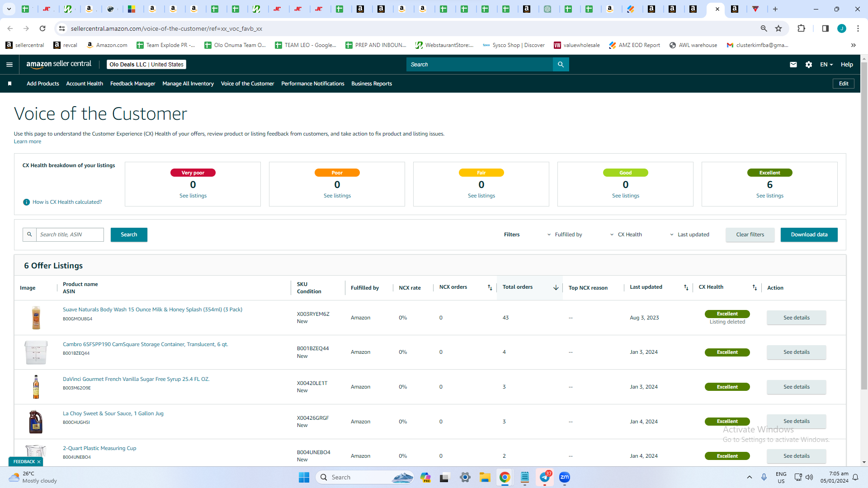Click See details for Suave Body Wash
The image size is (868, 488).
797,318
